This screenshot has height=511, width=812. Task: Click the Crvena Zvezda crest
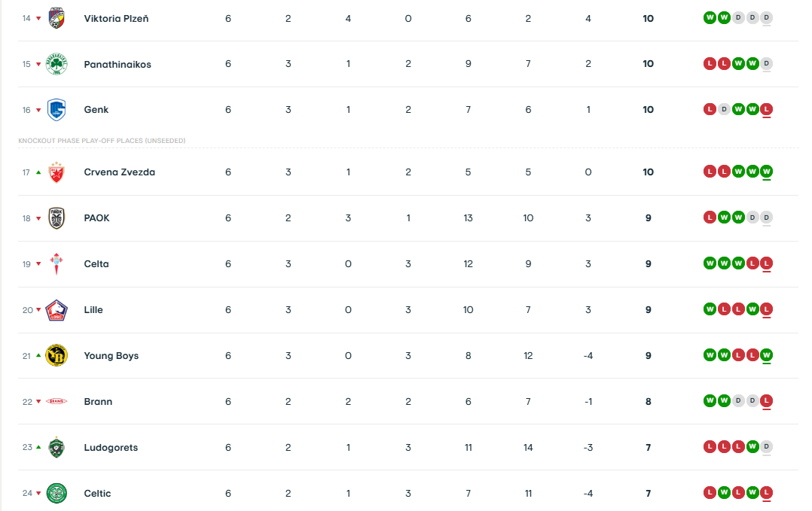56,172
